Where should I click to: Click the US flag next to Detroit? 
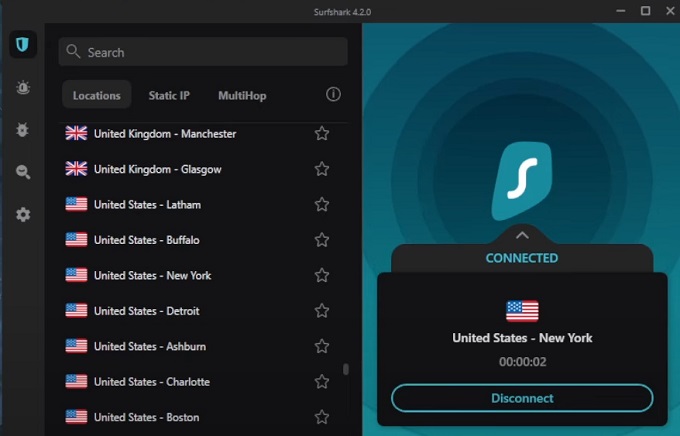76,310
